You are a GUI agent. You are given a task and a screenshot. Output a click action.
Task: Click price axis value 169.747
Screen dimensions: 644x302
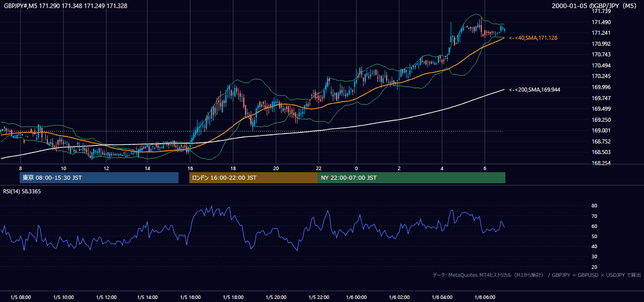click(601, 98)
